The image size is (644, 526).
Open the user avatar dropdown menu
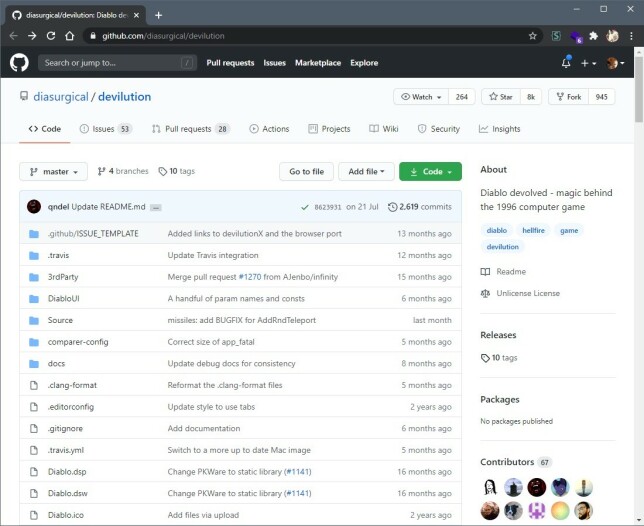click(615, 63)
